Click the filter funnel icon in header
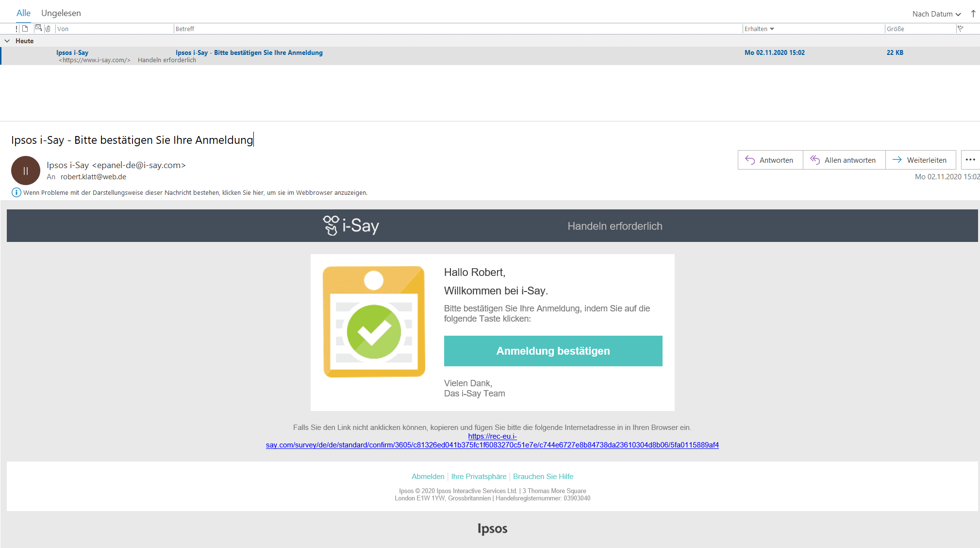 960,29
